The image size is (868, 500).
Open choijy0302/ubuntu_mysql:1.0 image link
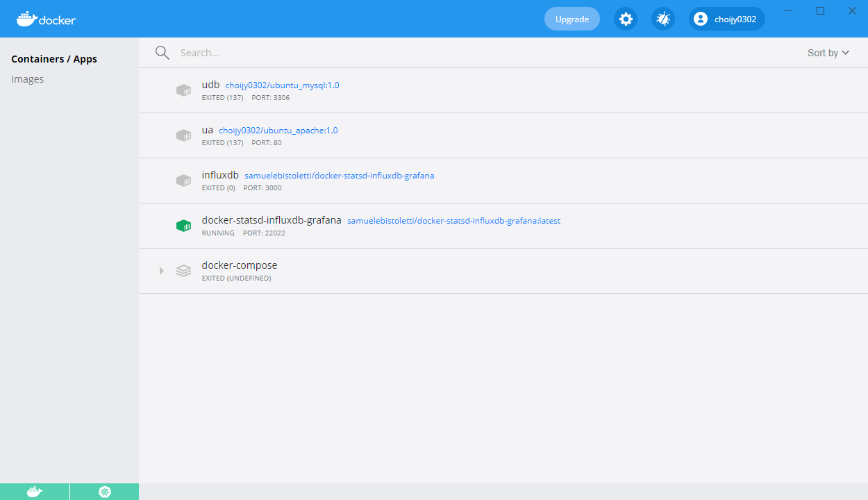[x=282, y=85]
